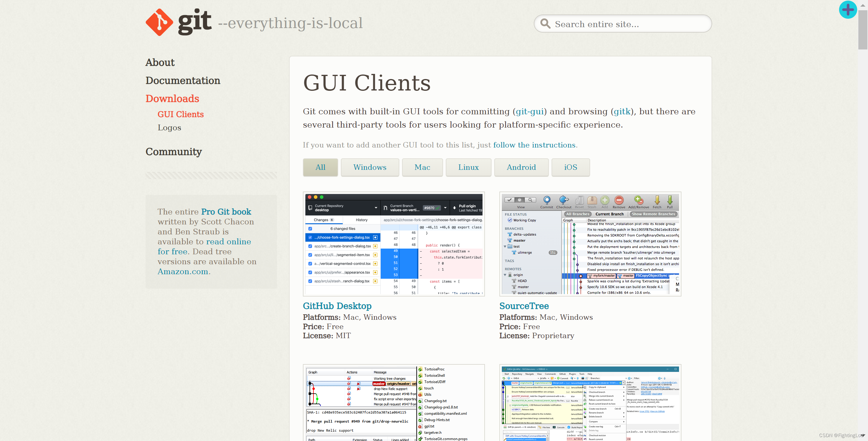Open the Pro Git book link

coord(226,212)
